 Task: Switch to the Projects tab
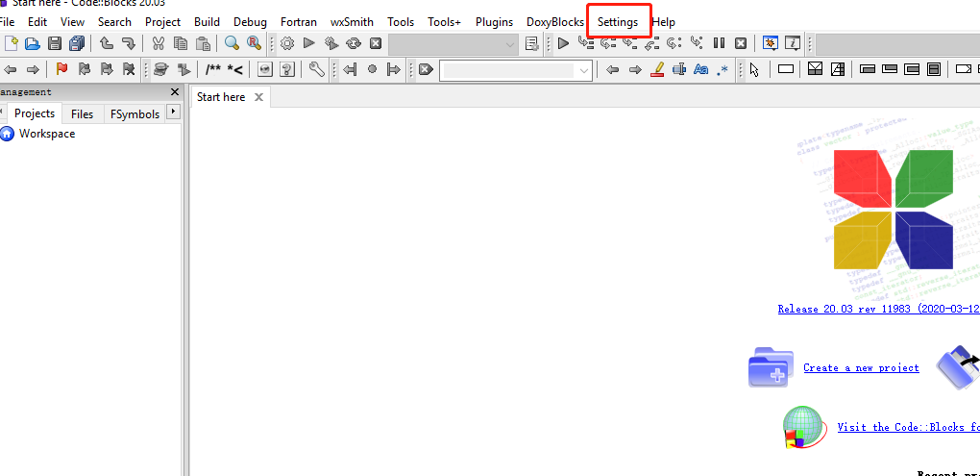(x=35, y=113)
